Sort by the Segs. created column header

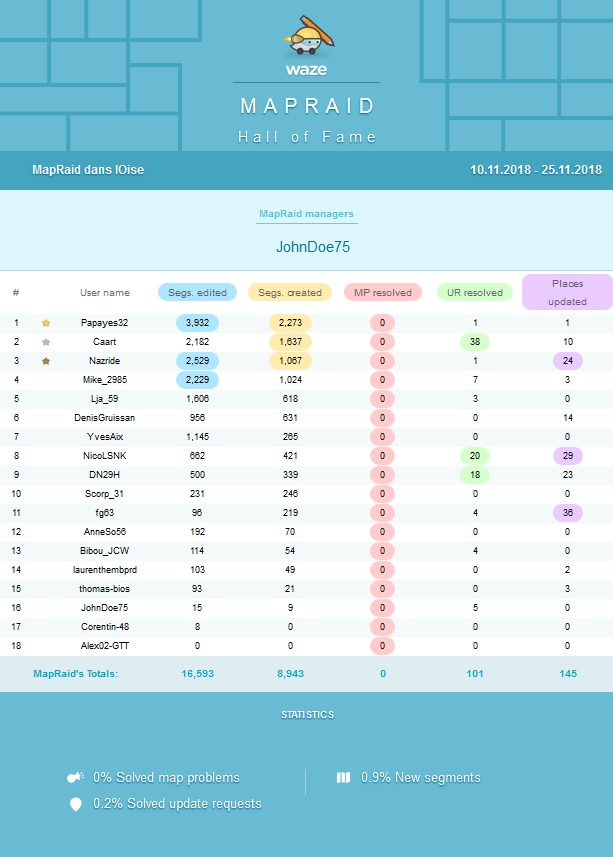coord(290,293)
